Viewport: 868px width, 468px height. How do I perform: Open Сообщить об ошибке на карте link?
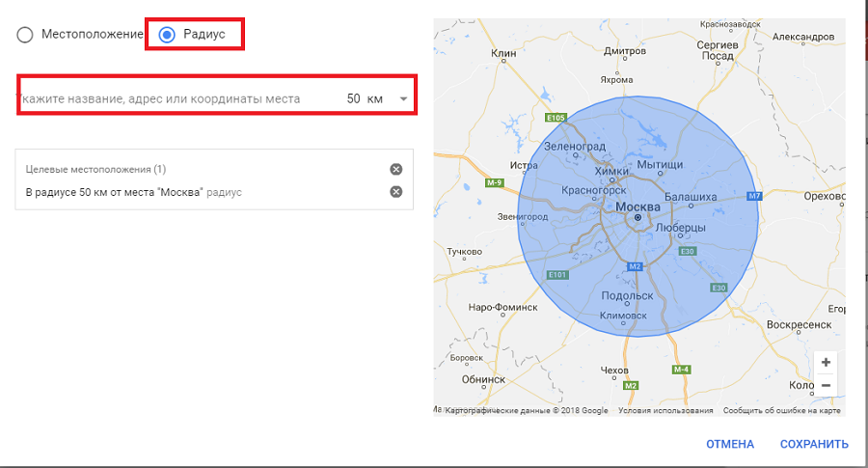[x=783, y=411]
